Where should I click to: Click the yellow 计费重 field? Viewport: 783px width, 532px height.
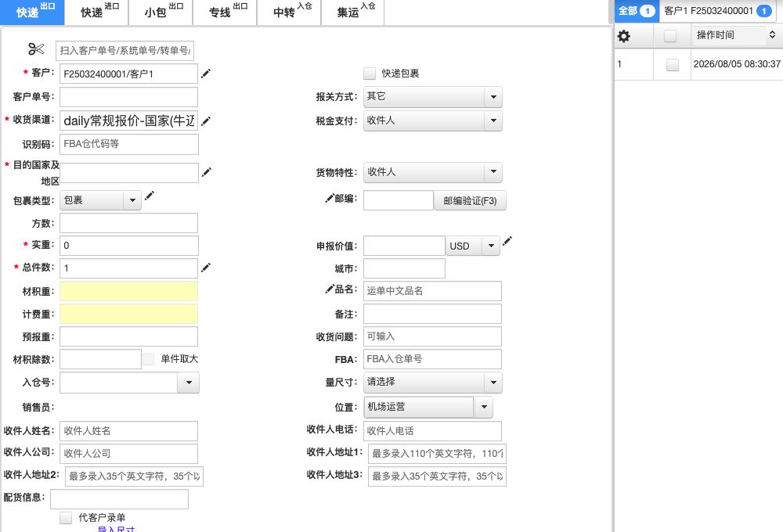click(129, 314)
